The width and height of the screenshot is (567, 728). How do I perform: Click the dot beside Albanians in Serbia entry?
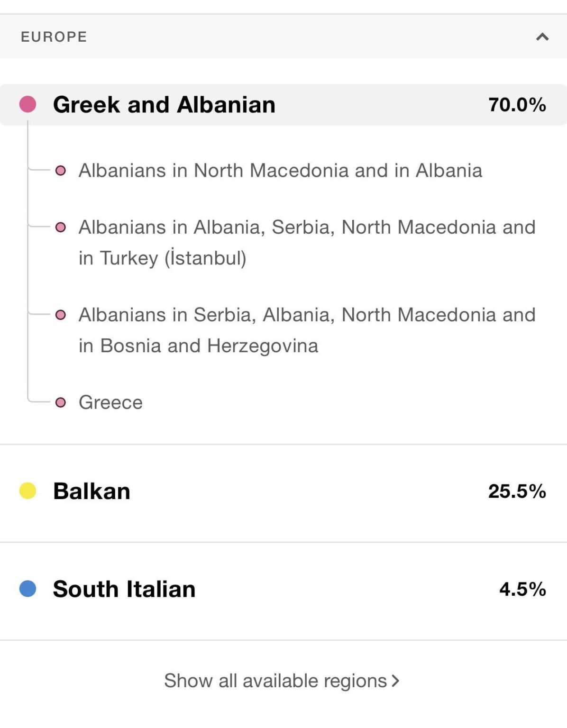click(x=60, y=314)
